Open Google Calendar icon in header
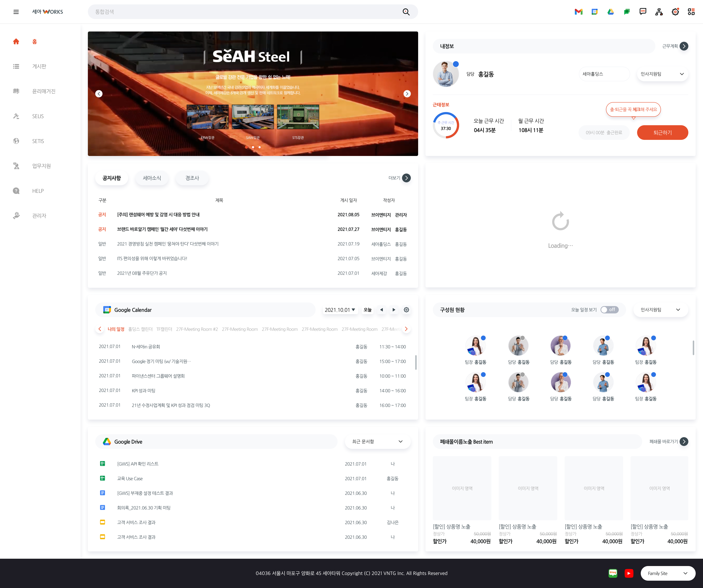The height and width of the screenshot is (588, 703). (x=595, y=12)
